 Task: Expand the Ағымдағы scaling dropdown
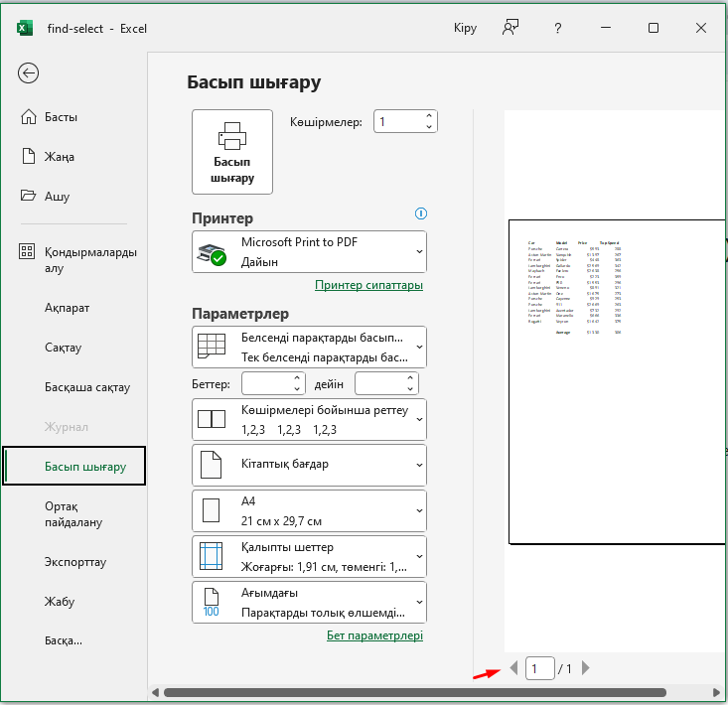(309, 602)
